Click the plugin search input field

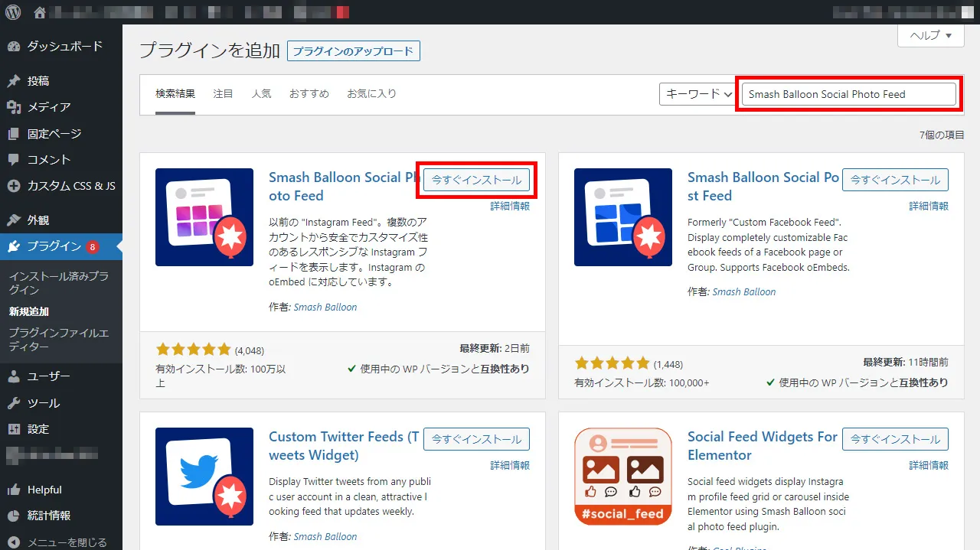(848, 94)
